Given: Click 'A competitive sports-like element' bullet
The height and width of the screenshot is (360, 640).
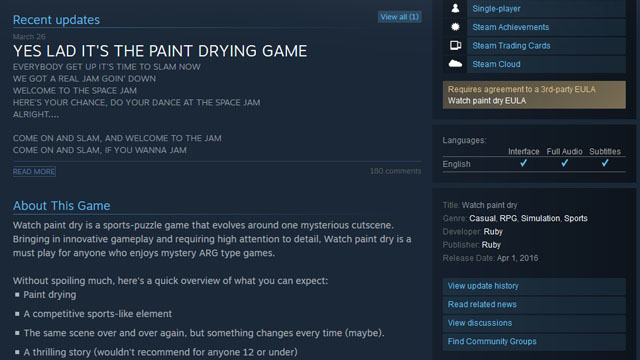Looking at the screenshot, I should (98, 314).
